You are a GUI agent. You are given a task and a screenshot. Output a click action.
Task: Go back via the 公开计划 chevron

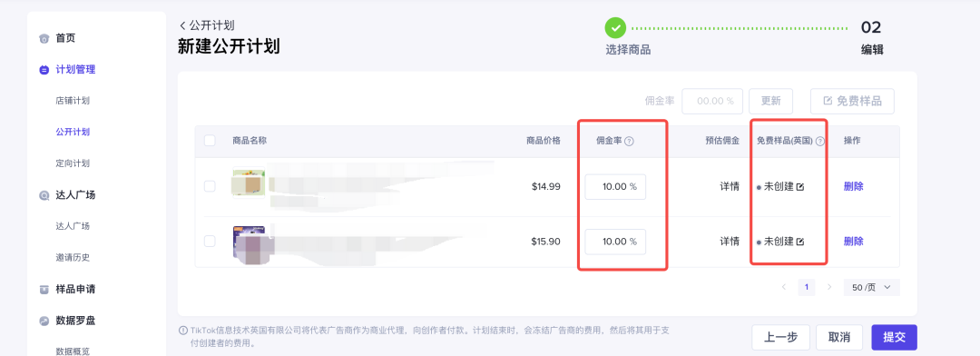click(x=182, y=25)
